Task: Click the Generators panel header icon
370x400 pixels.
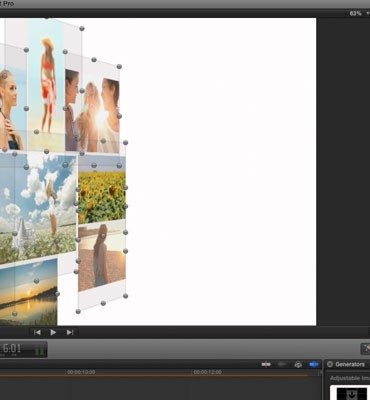Action: [x=330, y=364]
